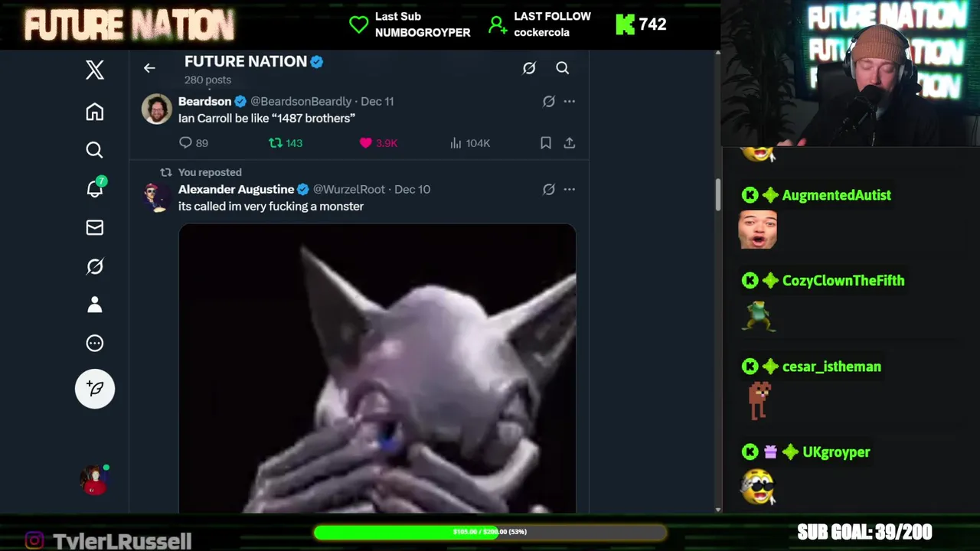
Task: Click the timeline vertical scrollbar
Action: click(x=718, y=194)
